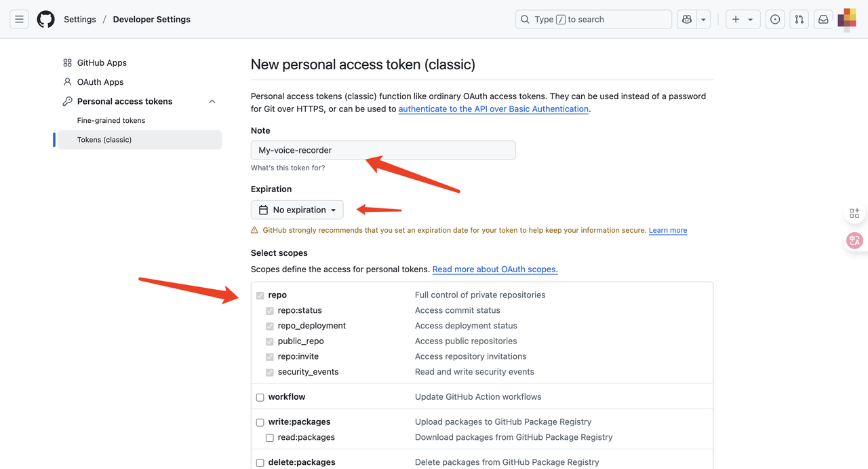Click the translate extension icon
The width and height of the screenshot is (868, 469).
[x=854, y=240]
